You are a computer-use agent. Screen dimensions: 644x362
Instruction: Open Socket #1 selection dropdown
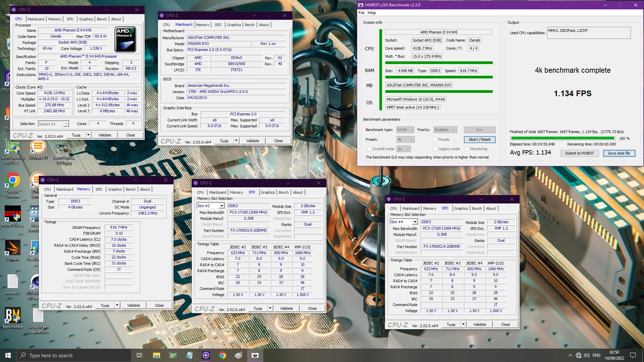tap(53, 124)
